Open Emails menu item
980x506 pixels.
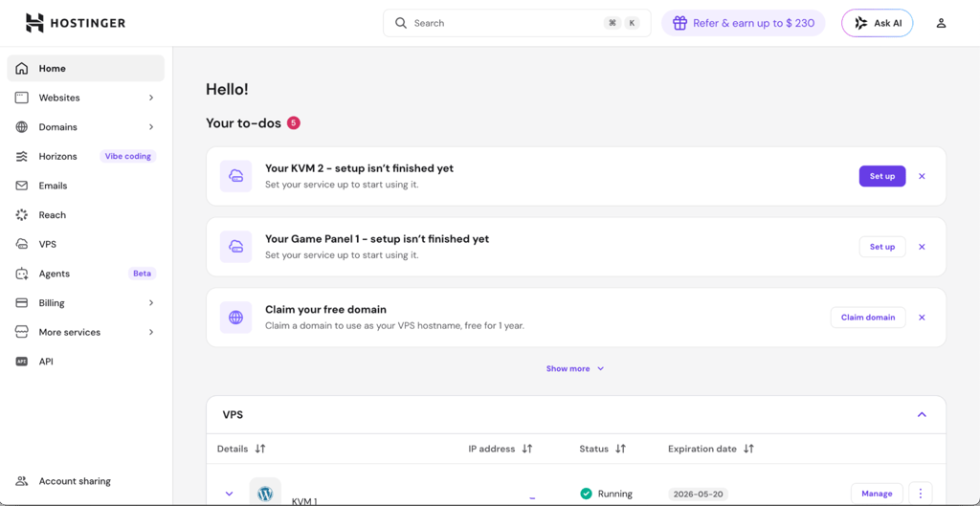85,186
